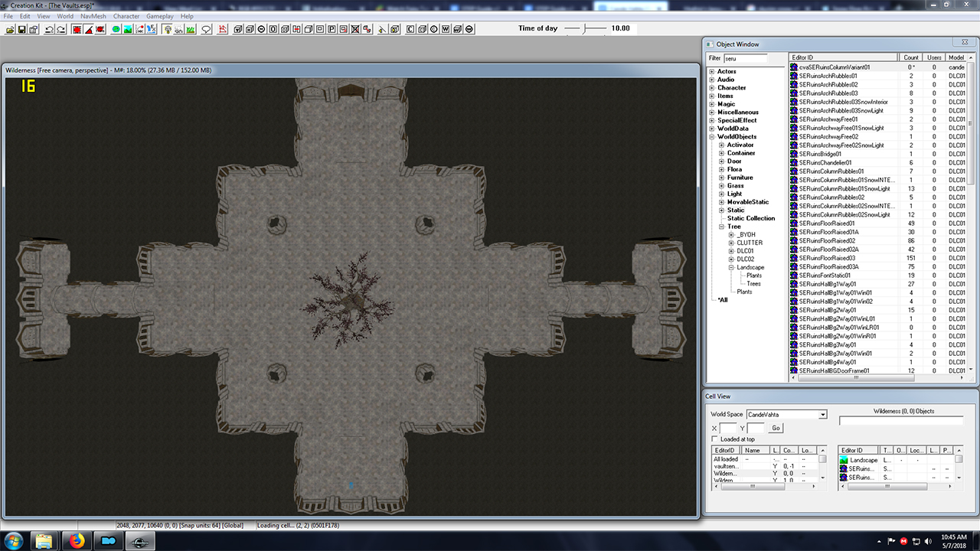Click the preferences icon beside save
The image size is (980, 551).
click(x=34, y=29)
